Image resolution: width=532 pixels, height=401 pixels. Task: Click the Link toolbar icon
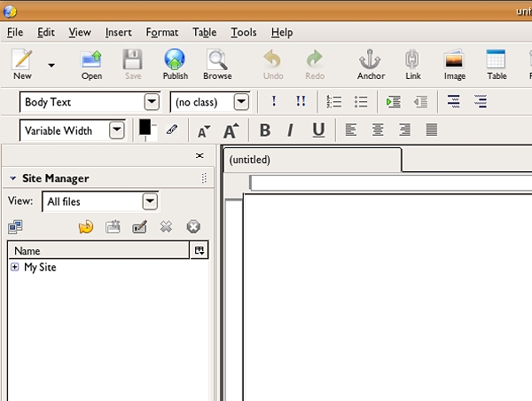pos(413,64)
